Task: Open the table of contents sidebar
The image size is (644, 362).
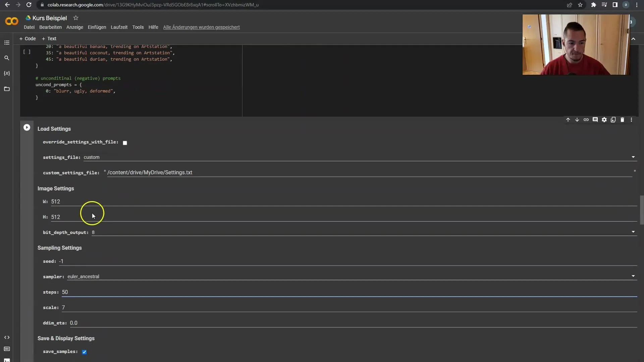Action: coord(7,43)
